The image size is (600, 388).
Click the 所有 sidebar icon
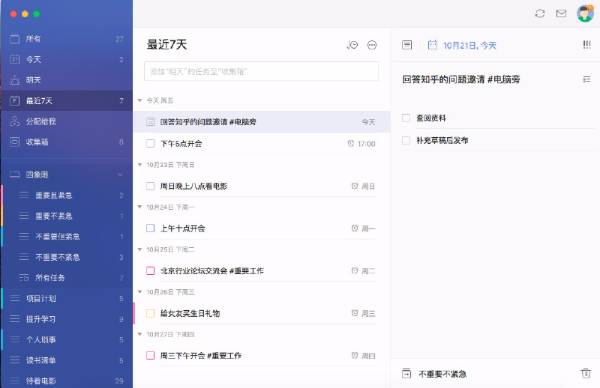15,39
